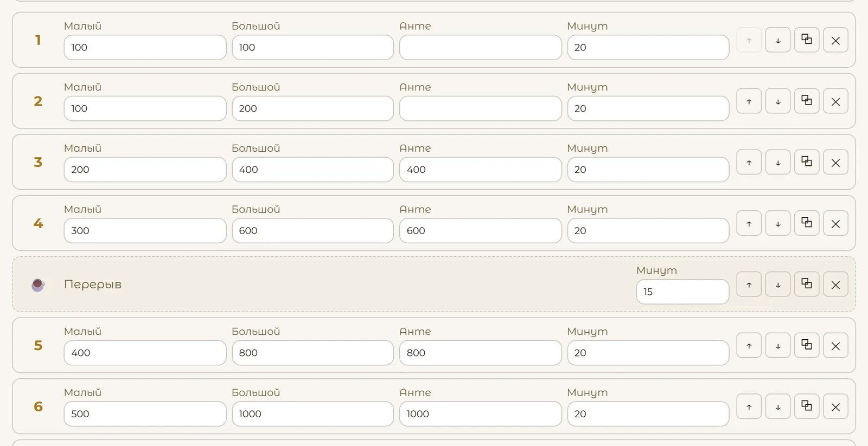Edit level 5 Большой blind value 800

313,353
